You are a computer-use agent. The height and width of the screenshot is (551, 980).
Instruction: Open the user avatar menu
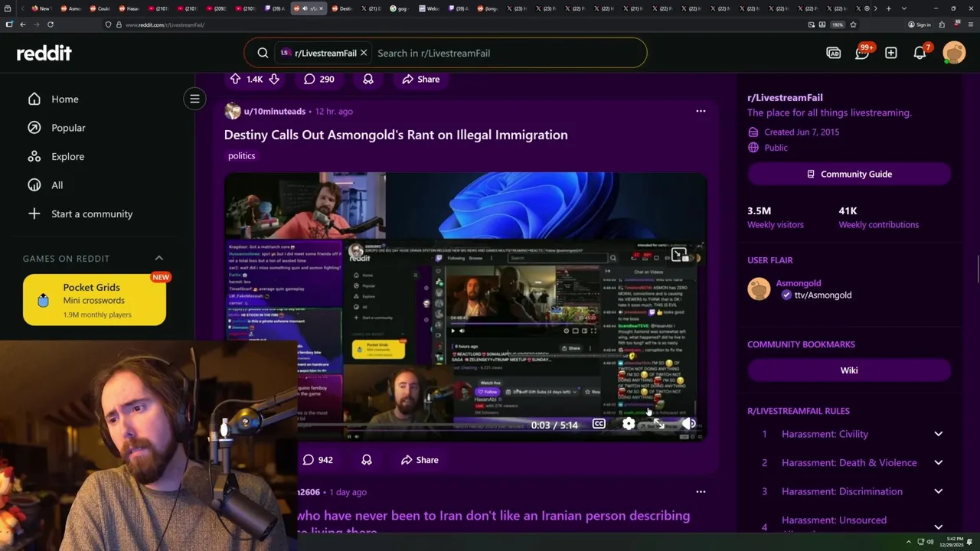pos(954,53)
